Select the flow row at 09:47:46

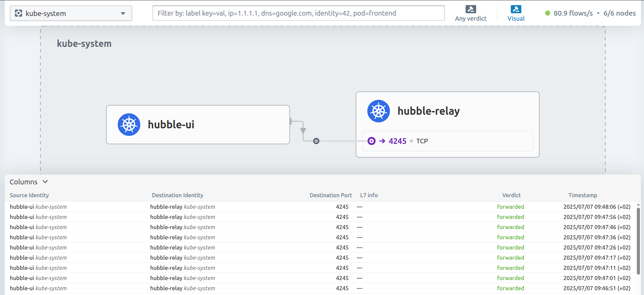(320, 227)
